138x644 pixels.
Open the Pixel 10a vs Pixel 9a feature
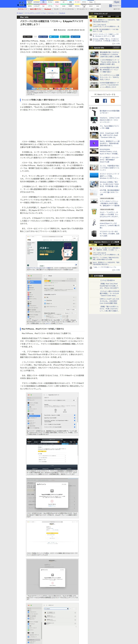tap(109, 286)
